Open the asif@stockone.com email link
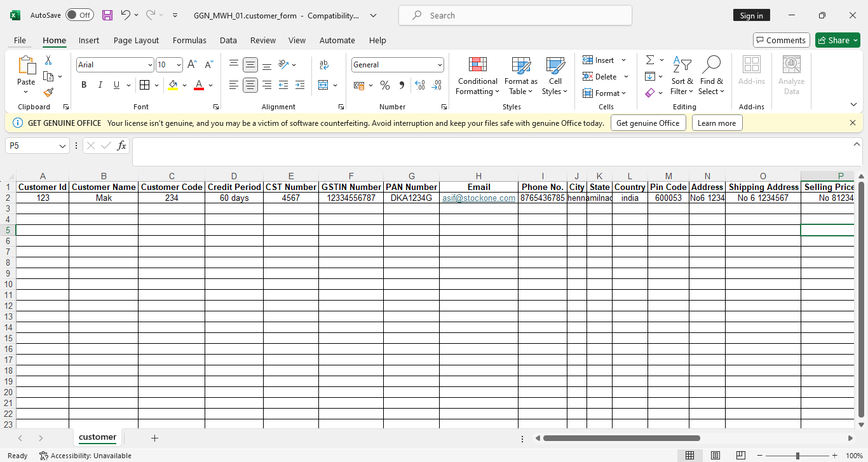868x462 pixels. pos(478,198)
